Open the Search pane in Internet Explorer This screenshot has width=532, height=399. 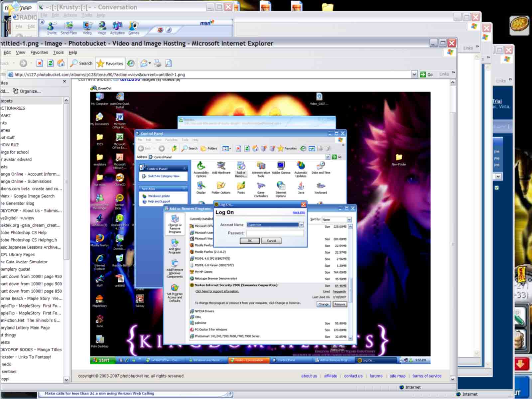tap(81, 63)
